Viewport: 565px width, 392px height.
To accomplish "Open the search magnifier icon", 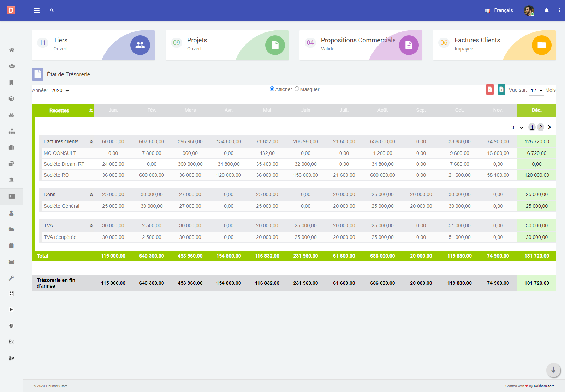I will click(52, 11).
